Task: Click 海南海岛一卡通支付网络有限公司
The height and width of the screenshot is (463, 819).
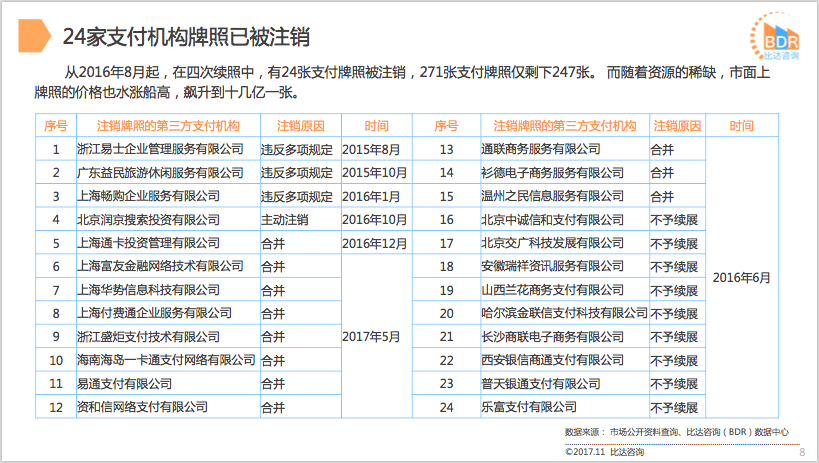Action: [166, 360]
